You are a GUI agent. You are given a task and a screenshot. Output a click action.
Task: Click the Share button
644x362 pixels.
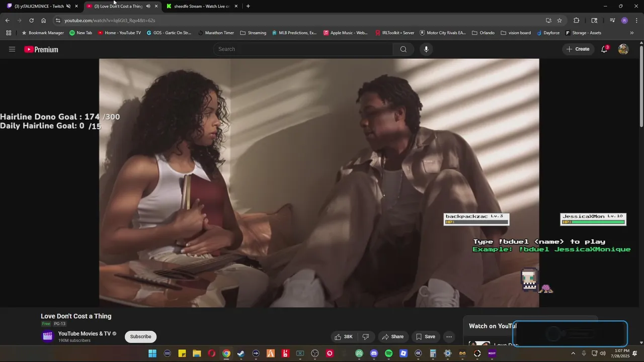pyautogui.click(x=392, y=337)
